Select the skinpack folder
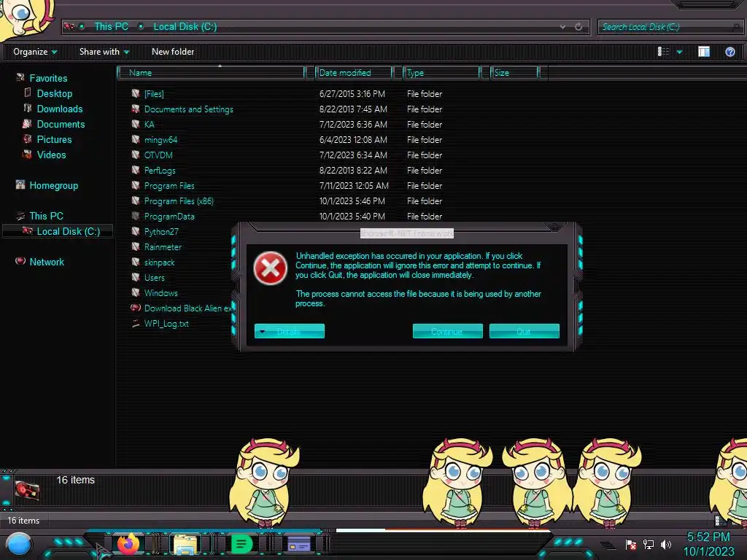The width and height of the screenshot is (747, 560). [159, 262]
